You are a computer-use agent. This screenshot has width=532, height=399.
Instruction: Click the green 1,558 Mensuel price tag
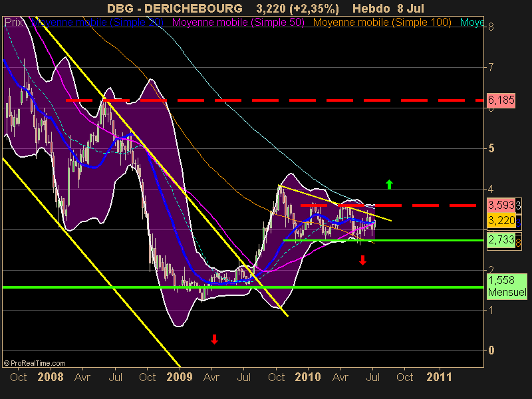tap(507, 287)
